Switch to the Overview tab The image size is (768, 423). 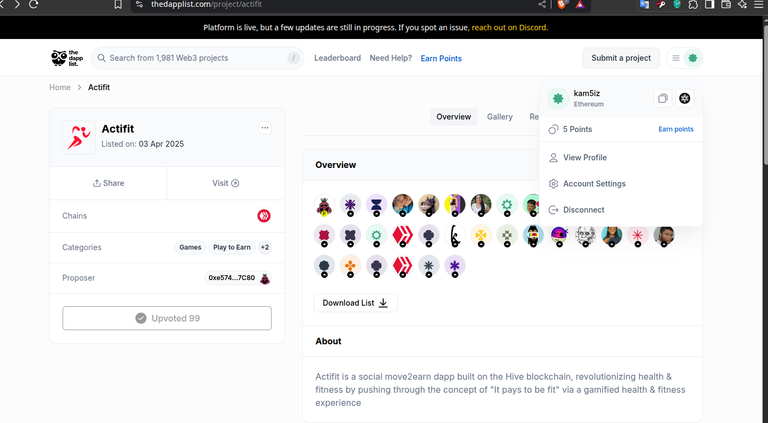tap(454, 117)
